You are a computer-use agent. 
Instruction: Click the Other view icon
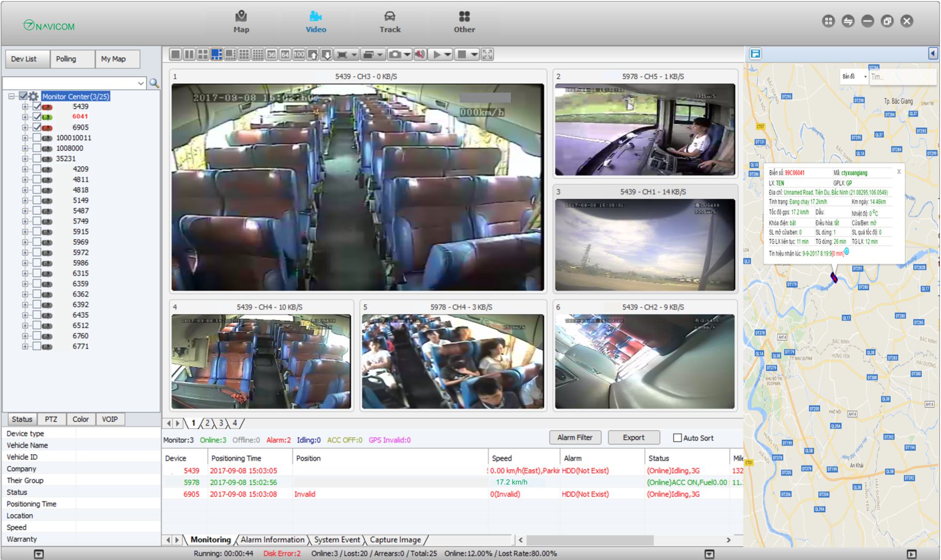(x=463, y=21)
